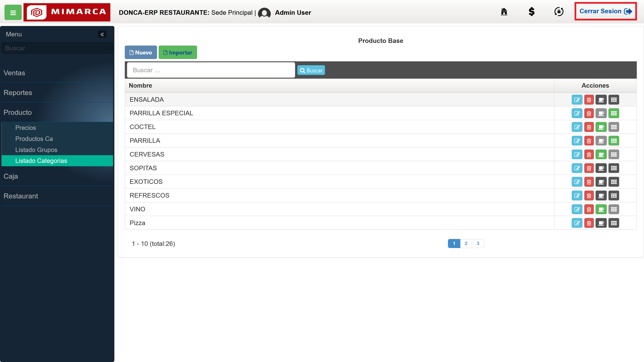Go to page 3 of results
Screen dimensions: 644x362
(x=478, y=244)
